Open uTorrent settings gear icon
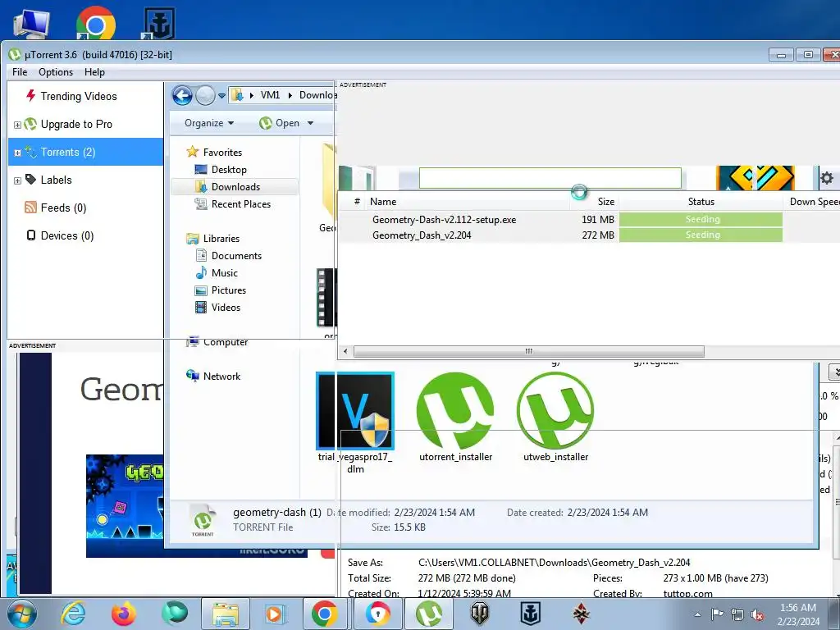The height and width of the screenshot is (630, 840). (x=827, y=178)
